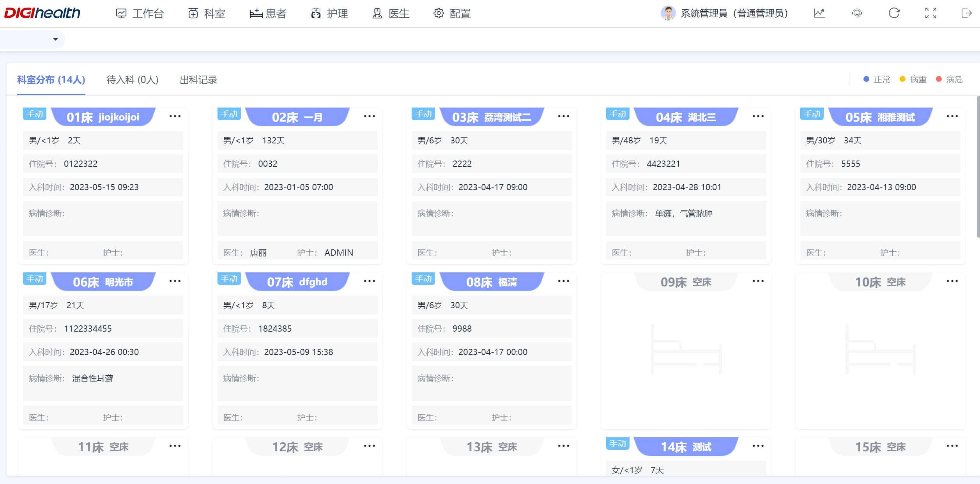Toggle fullscreen mode icon
Viewport: 980px width, 484px height.
(x=931, y=13)
